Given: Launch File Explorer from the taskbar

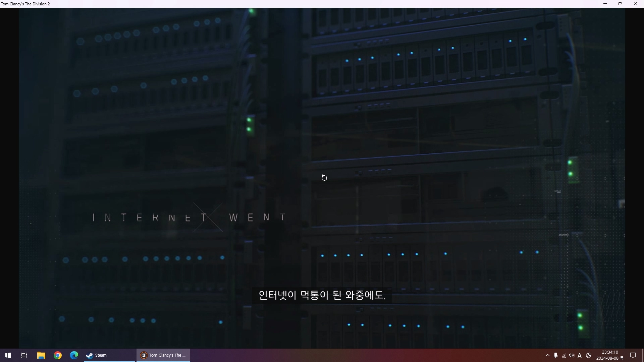Looking at the screenshot, I should (41, 355).
